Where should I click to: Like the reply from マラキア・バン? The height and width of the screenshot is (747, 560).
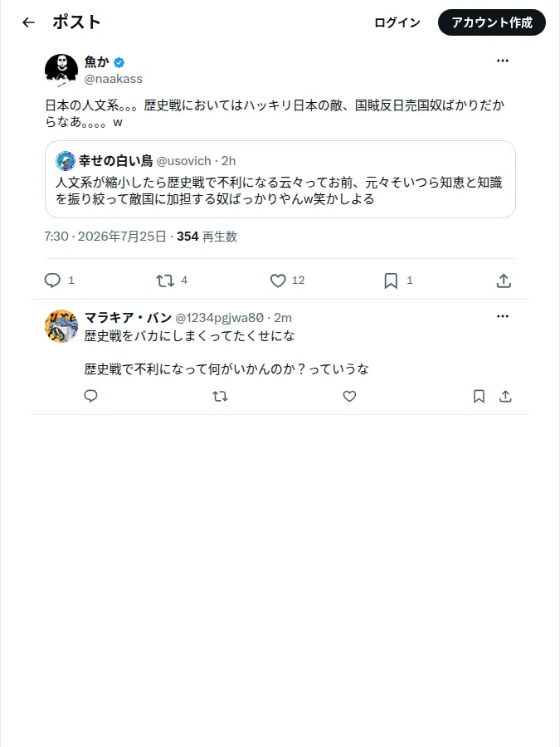click(x=349, y=396)
